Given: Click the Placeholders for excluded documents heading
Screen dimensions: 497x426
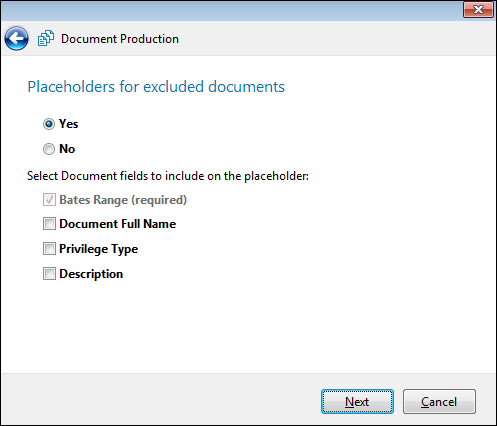Looking at the screenshot, I should pyautogui.click(x=156, y=87).
